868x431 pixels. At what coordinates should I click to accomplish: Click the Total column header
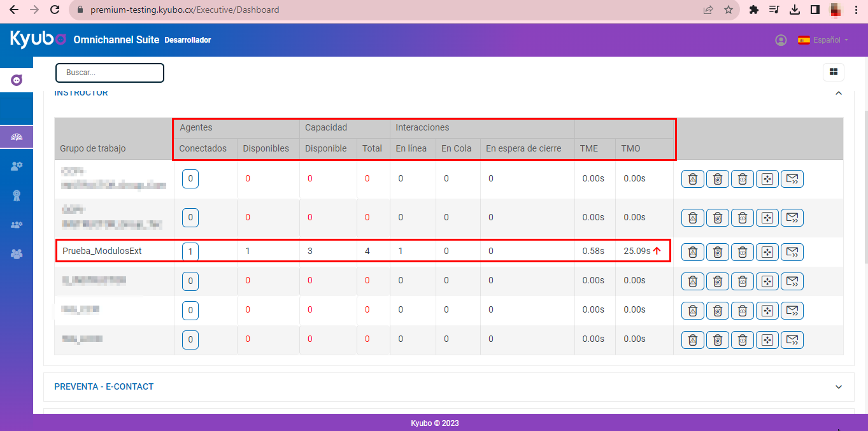(373, 148)
